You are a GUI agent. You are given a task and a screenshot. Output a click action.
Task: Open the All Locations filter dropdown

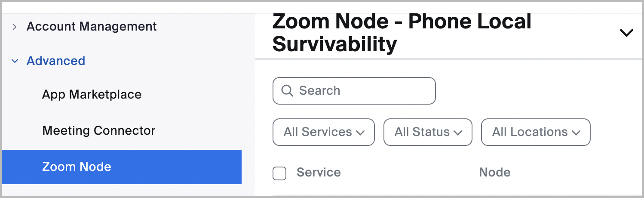pos(535,132)
